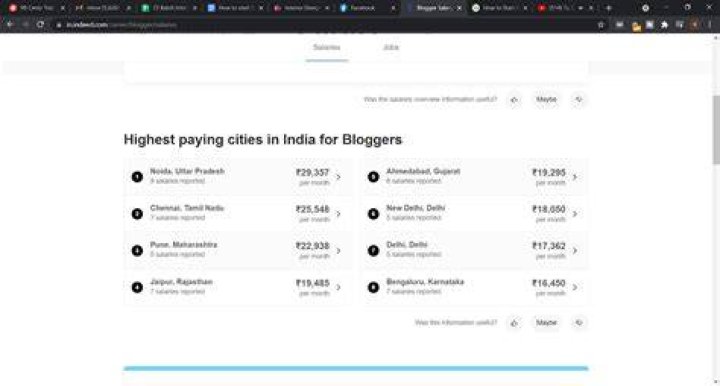This screenshot has height=386, width=720.
Task: Reload the page using the refresh icon
Action: point(40,25)
